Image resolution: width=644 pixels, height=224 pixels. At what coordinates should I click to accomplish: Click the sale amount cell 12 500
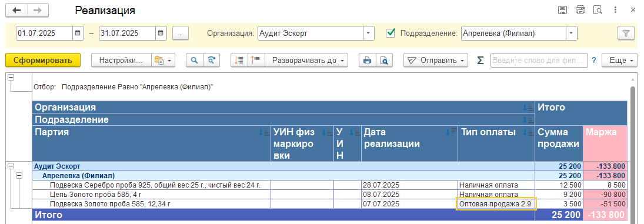[x=559, y=185]
